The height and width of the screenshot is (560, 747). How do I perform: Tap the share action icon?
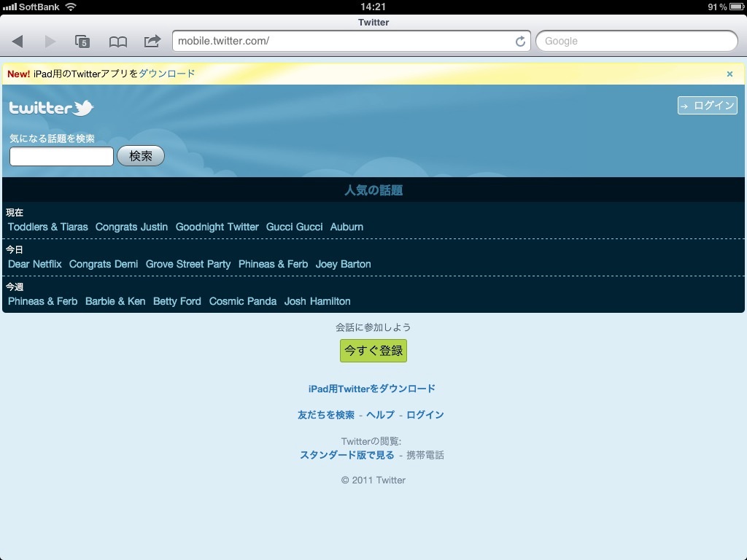[x=152, y=41]
